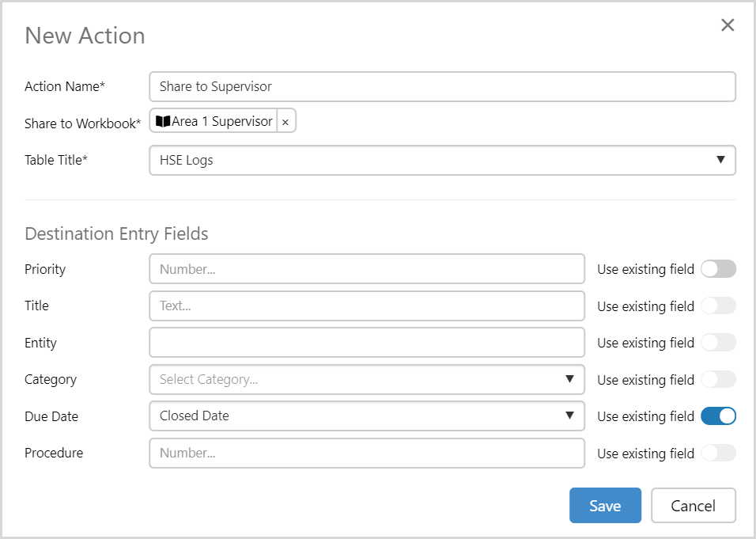Turn on Use existing field for Category
The height and width of the screenshot is (539, 756).
(718, 380)
